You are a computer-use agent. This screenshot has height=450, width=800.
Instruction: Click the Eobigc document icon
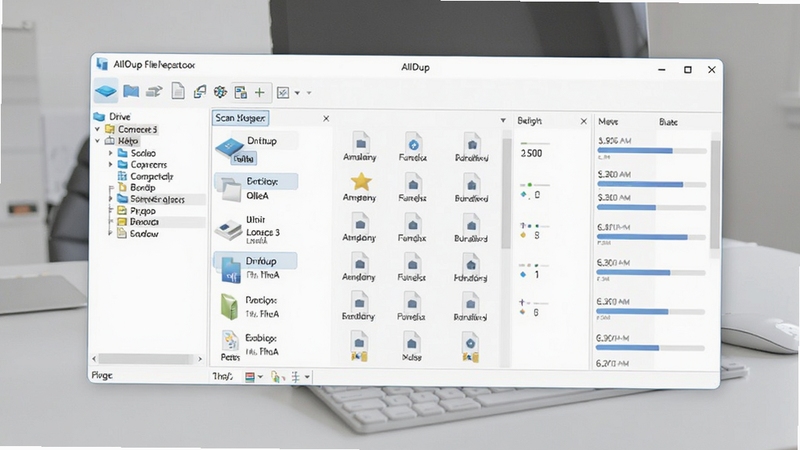click(x=230, y=340)
